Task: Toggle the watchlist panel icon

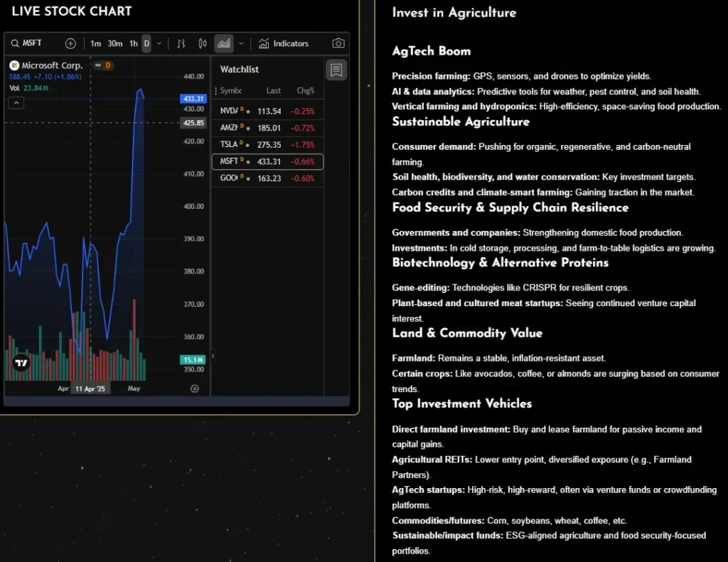Action: click(x=336, y=70)
